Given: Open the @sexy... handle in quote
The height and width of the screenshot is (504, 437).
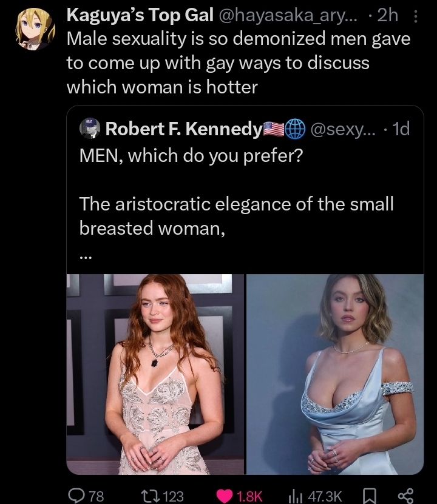Looking at the screenshot, I should point(343,129).
